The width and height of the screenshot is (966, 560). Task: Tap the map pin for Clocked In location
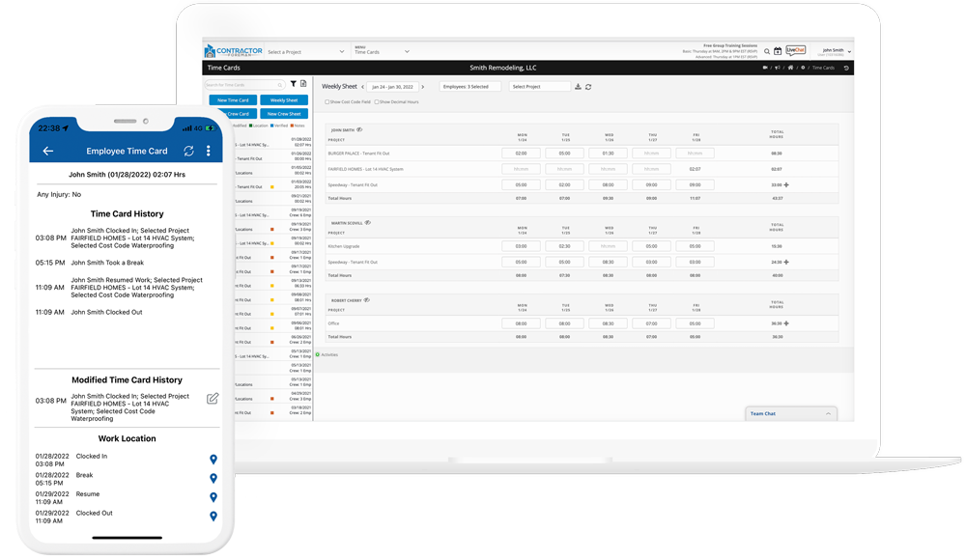pyautogui.click(x=213, y=460)
